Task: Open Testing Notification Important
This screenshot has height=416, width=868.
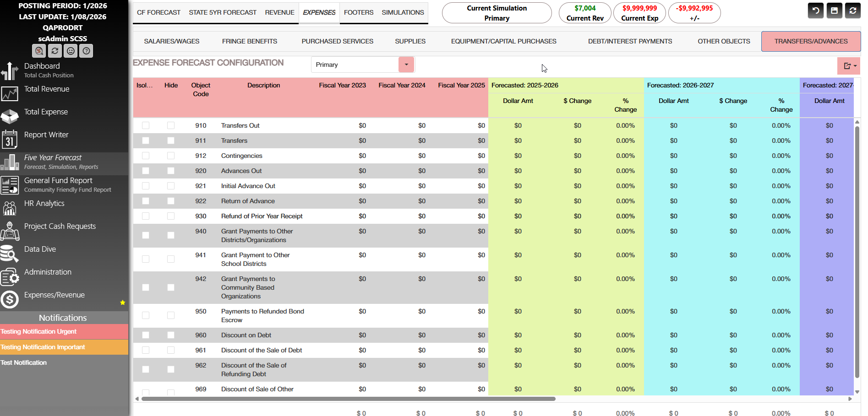Action: [64, 347]
